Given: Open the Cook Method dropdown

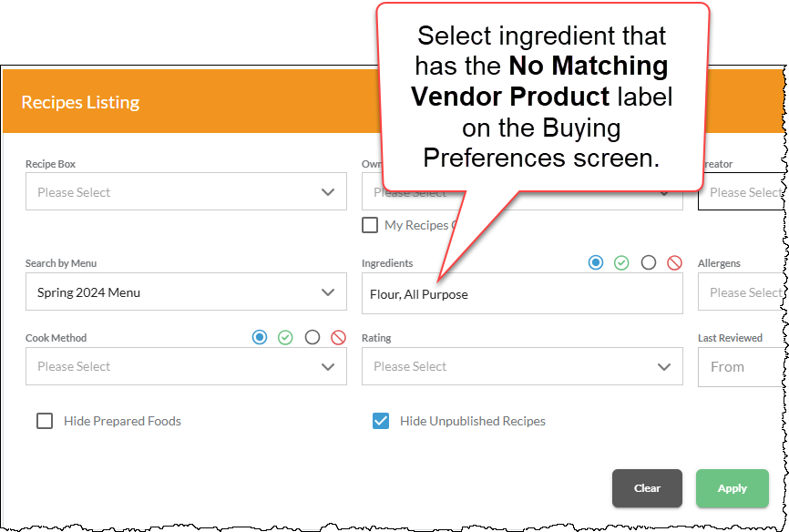Looking at the screenshot, I should point(186,366).
